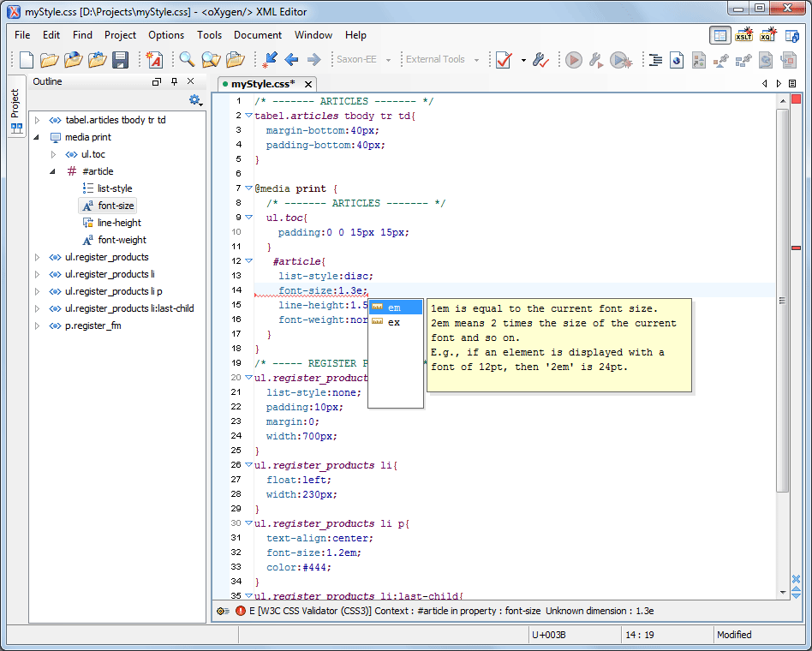812x651 pixels.
Task: Collapse the media print node
Action: click(36, 137)
